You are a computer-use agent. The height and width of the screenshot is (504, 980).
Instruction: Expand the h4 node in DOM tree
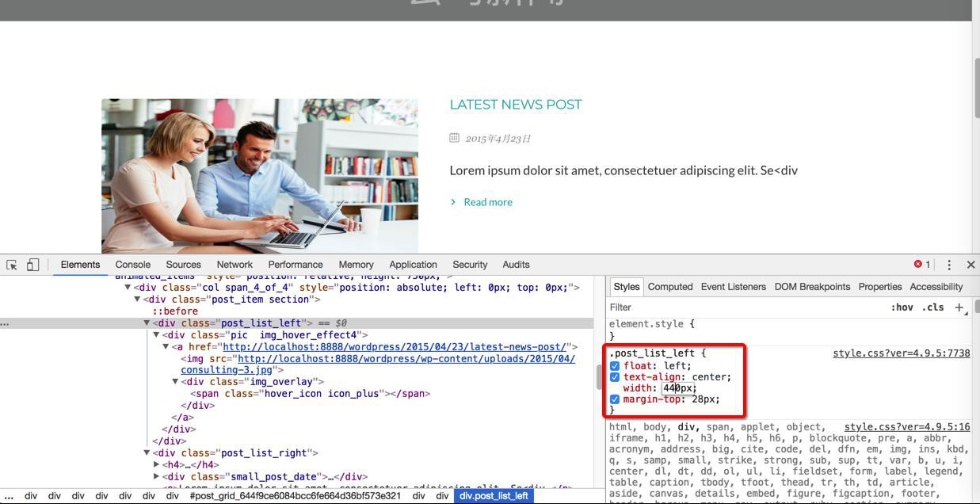pos(156,465)
